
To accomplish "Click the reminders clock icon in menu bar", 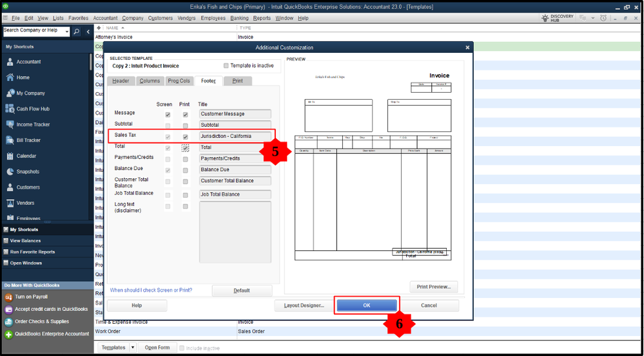I will pyautogui.click(x=603, y=18).
